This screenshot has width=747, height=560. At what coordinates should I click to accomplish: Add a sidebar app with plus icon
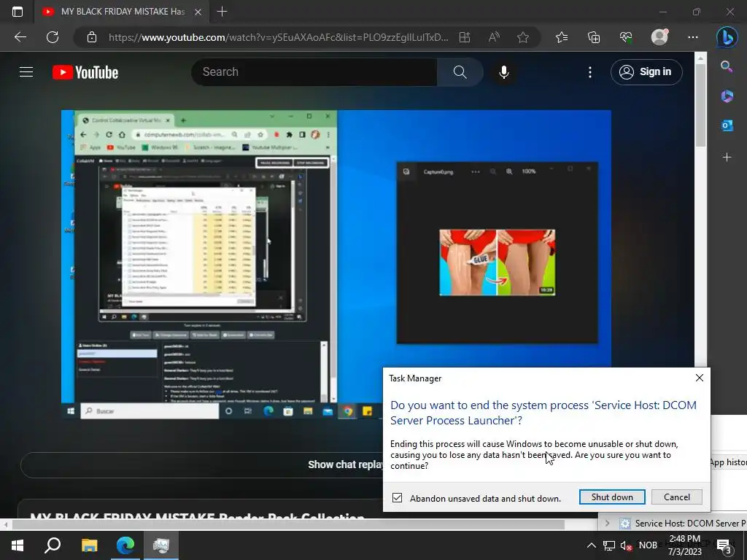[x=727, y=157]
